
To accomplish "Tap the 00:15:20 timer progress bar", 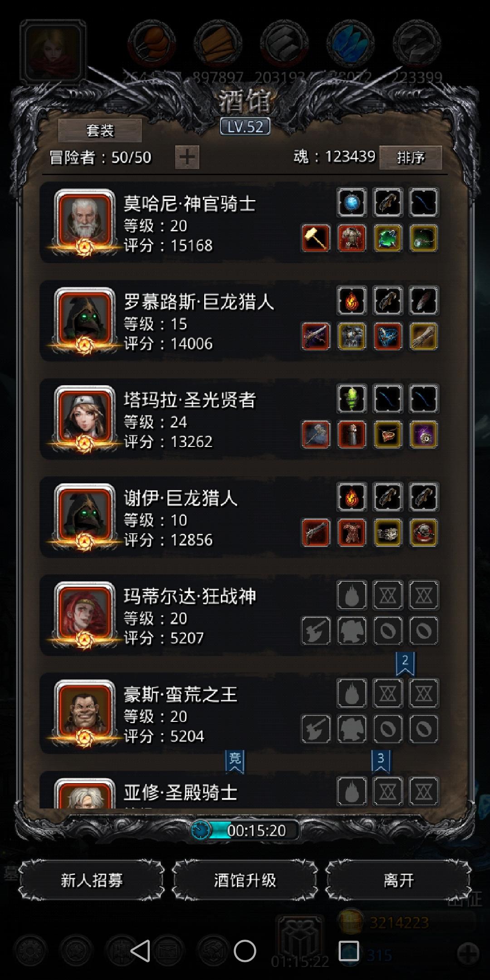I will (x=245, y=830).
